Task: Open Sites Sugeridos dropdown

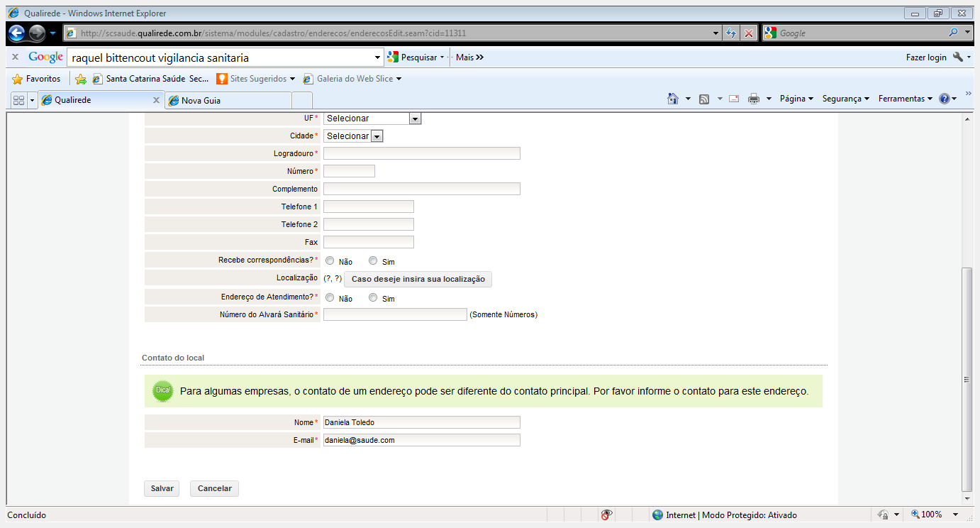Action: click(x=255, y=79)
